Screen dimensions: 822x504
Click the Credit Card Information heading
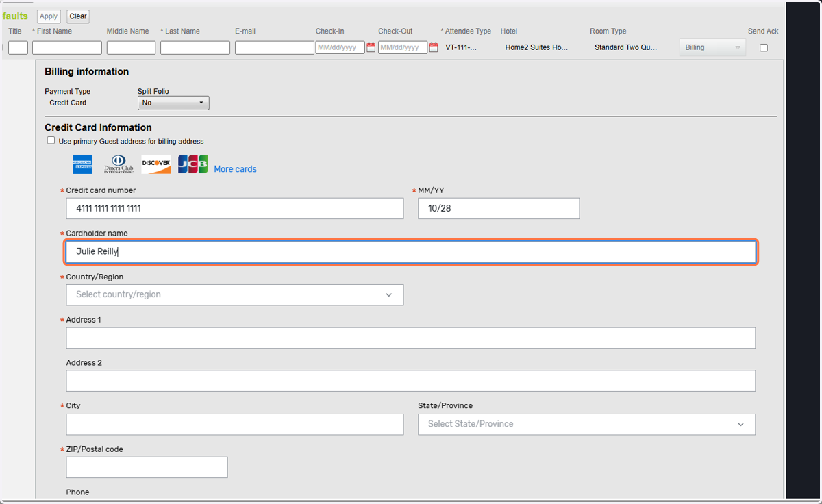coord(99,127)
